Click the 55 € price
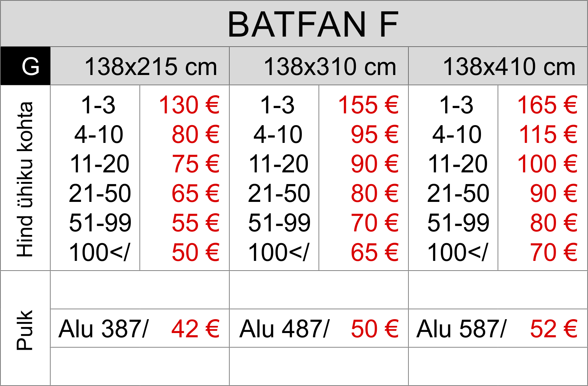588x386 pixels. point(196,223)
